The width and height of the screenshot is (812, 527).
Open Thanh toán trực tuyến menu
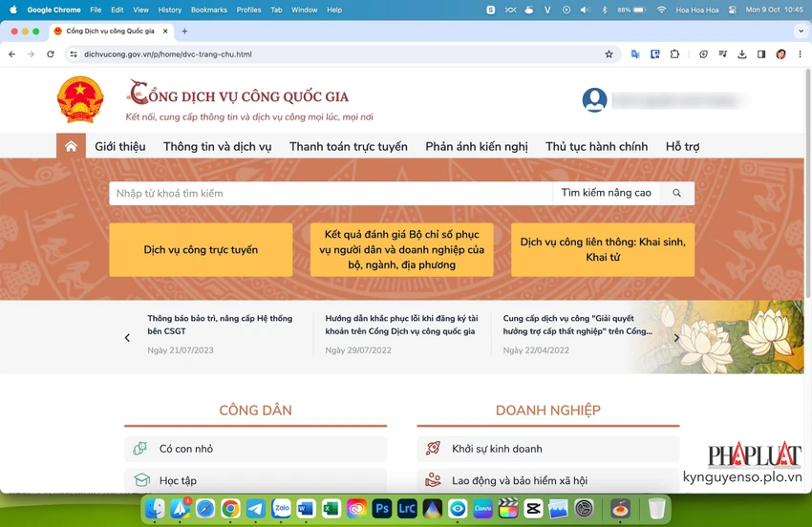tap(349, 146)
